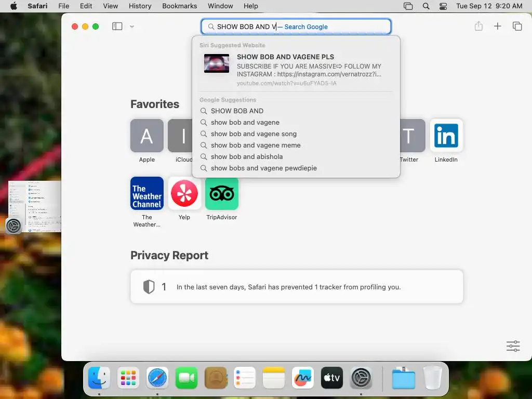Click Safari compass icon in Dock
This screenshot has height=399, width=532.
click(157, 378)
